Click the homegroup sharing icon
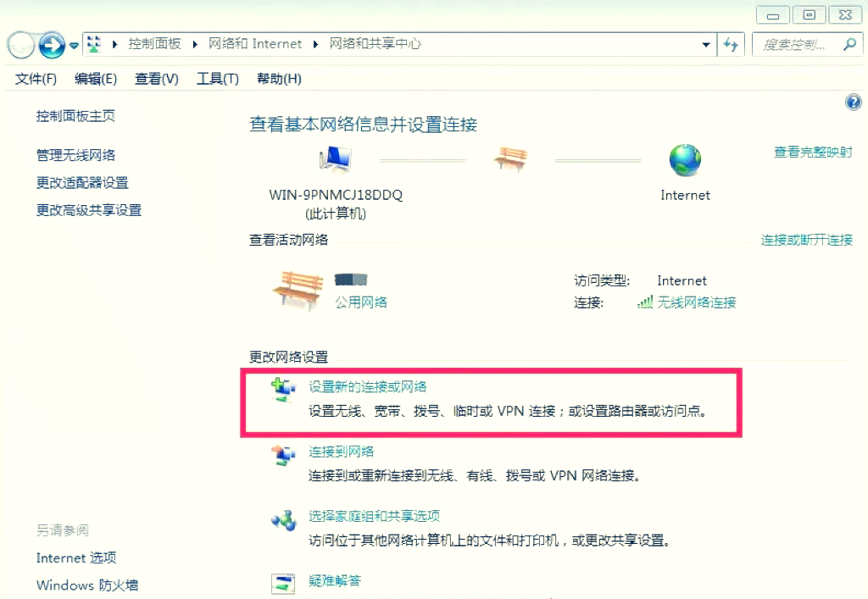 tap(283, 520)
